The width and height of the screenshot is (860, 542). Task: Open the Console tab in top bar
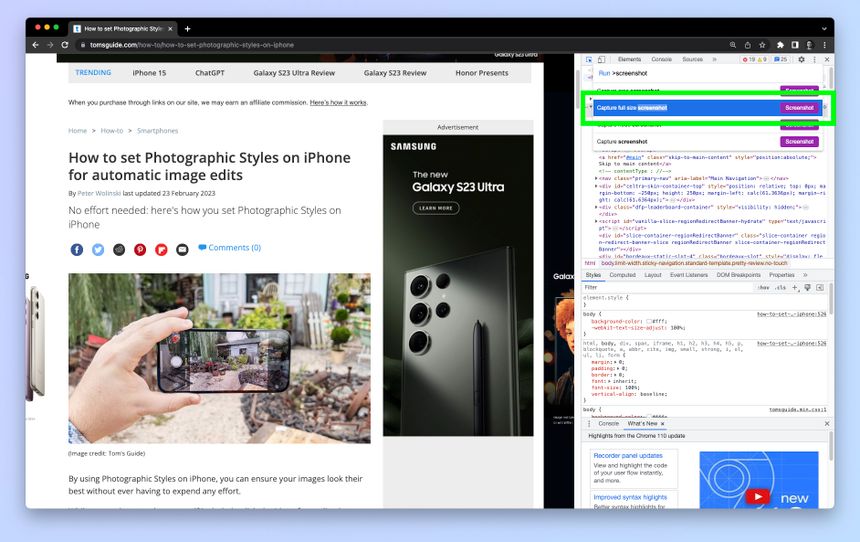pyautogui.click(x=662, y=59)
